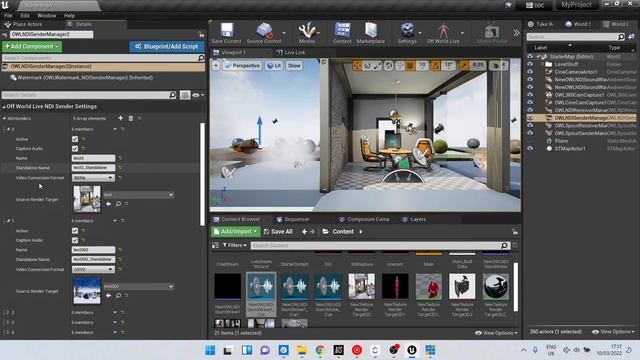The image size is (640, 360).
Task: Open UYVY Video Conversion Format dropdown
Action: pos(93,269)
